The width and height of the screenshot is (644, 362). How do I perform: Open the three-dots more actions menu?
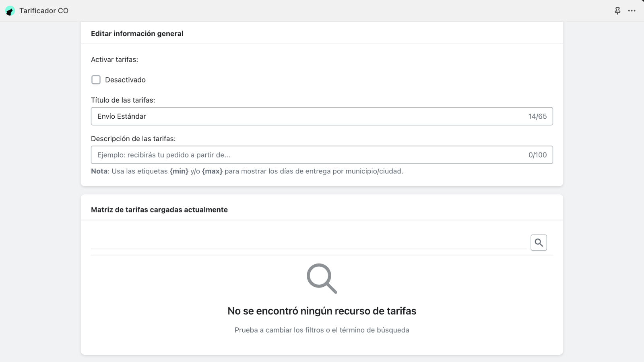pyautogui.click(x=632, y=11)
